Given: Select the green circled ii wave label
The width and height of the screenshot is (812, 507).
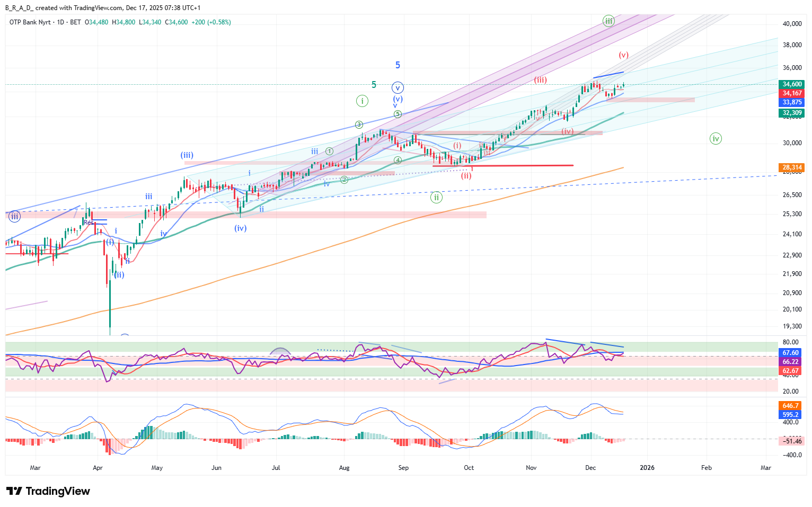Looking at the screenshot, I should pyautogui.click(x=436, y=198).
